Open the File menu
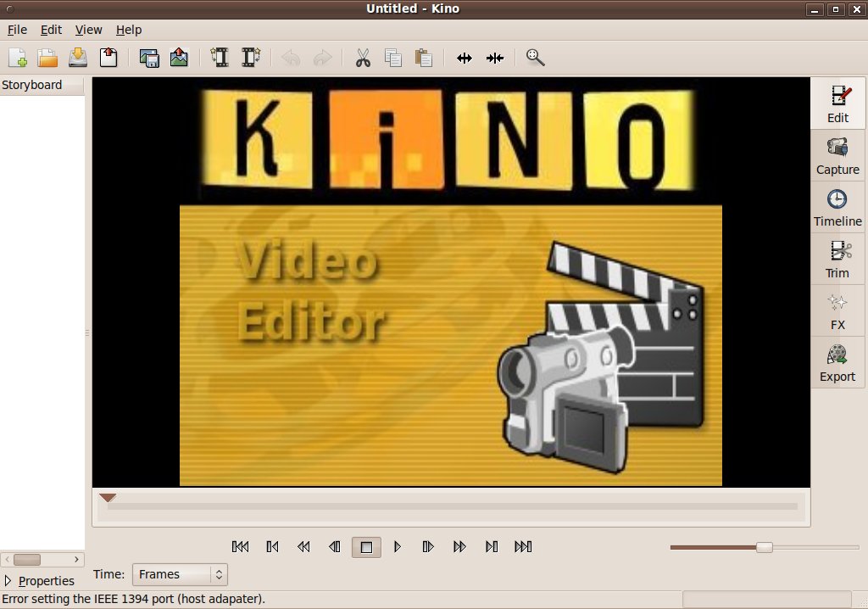 pos(17,30)
